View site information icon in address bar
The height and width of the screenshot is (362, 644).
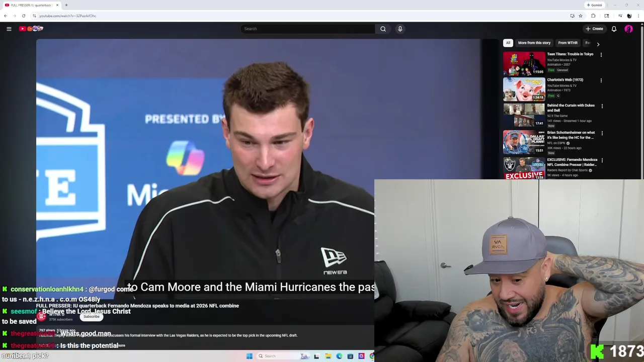34,16
